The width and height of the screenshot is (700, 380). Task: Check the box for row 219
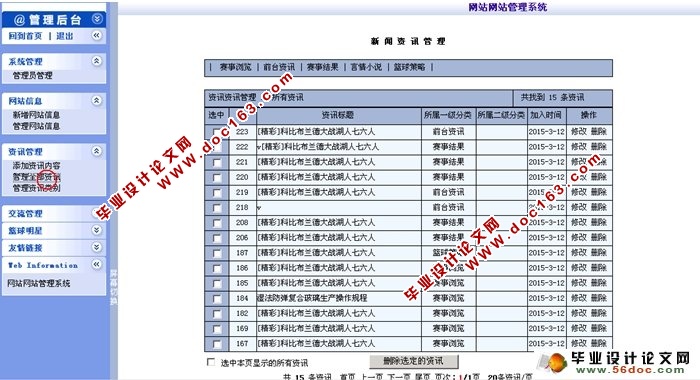tap(217, 192)
